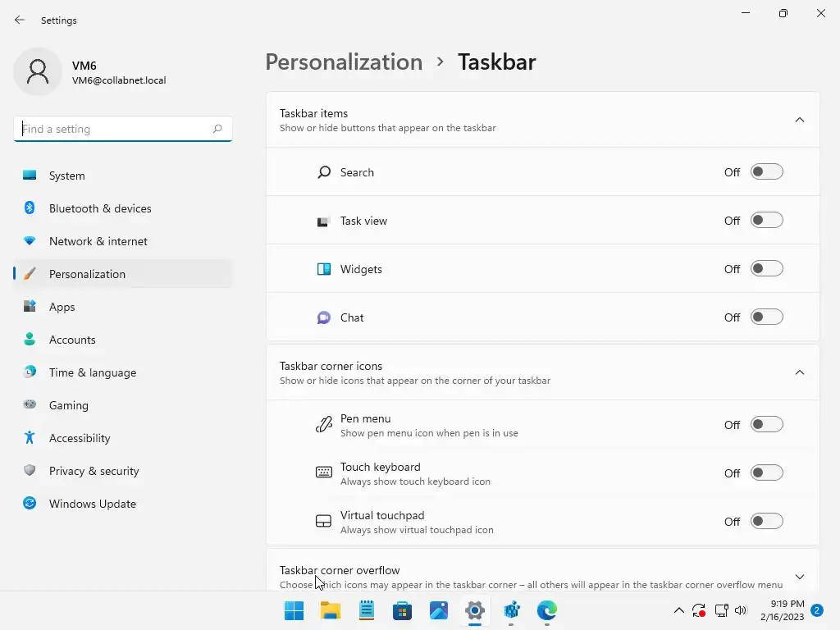The width and height of the screenshot is (840, 630).
Task: Open Windows Start button on taskbar
Action: [x=294, y=610]
